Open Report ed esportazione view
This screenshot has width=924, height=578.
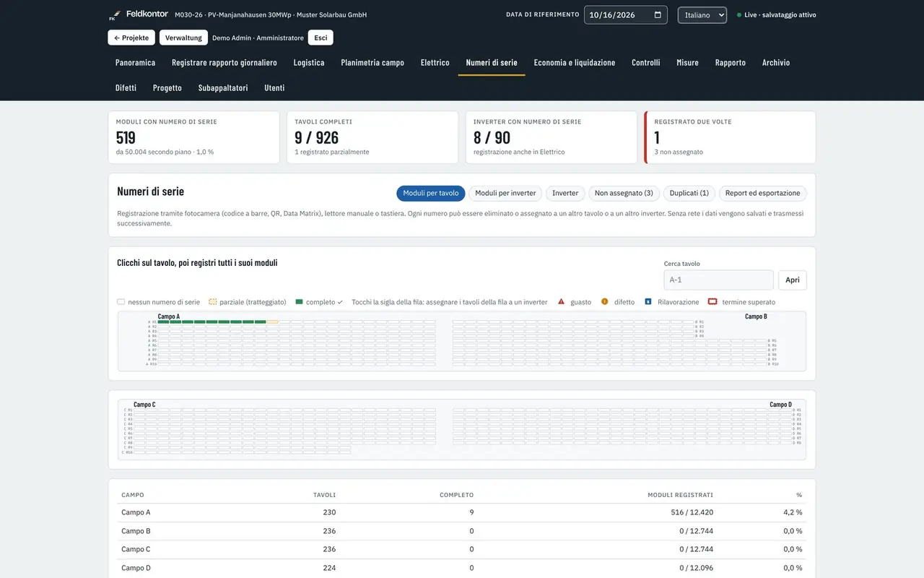click(x=762, y=194)
